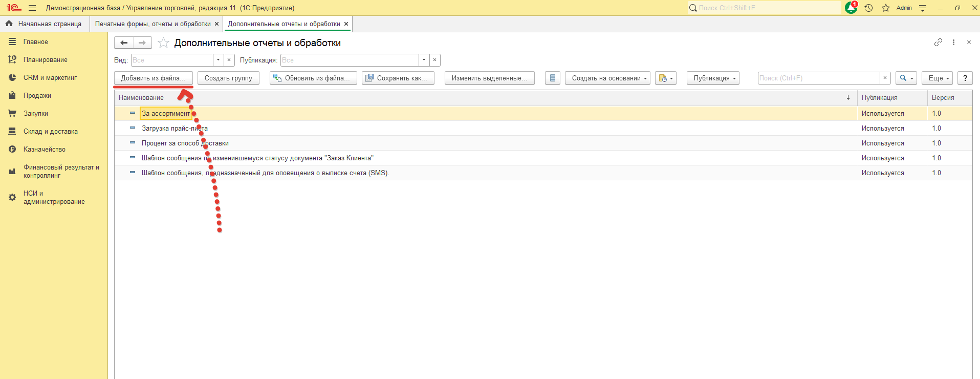
Task: Click the Создать группу button
Action: (x=228, y=78)
